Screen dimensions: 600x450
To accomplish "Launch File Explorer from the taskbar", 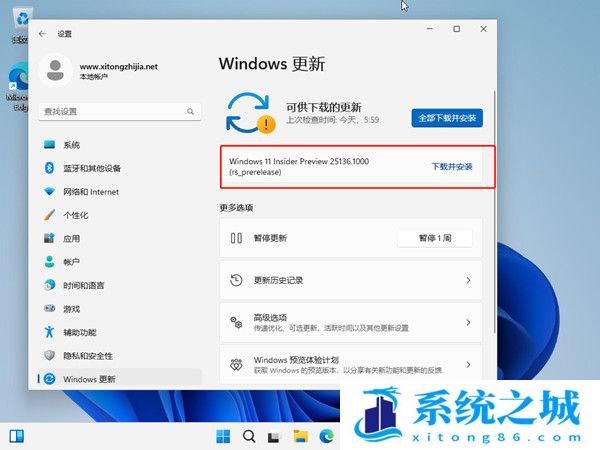I will [300, 436].
